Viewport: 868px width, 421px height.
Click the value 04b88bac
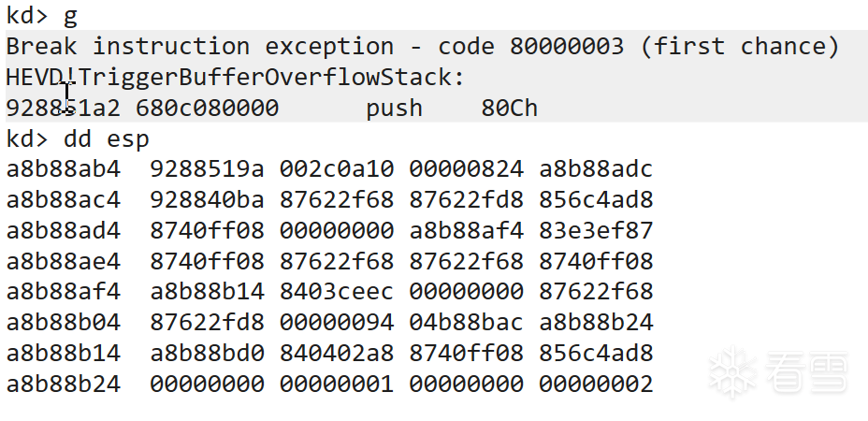point(466,323)
